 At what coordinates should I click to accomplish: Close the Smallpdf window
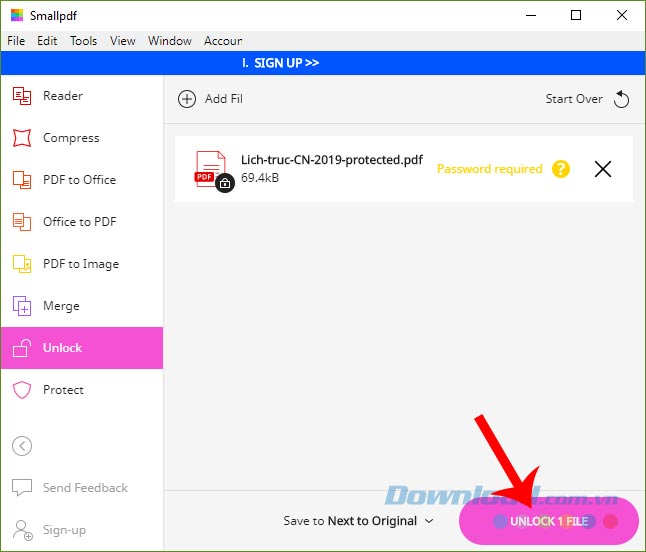click(622, 16)
